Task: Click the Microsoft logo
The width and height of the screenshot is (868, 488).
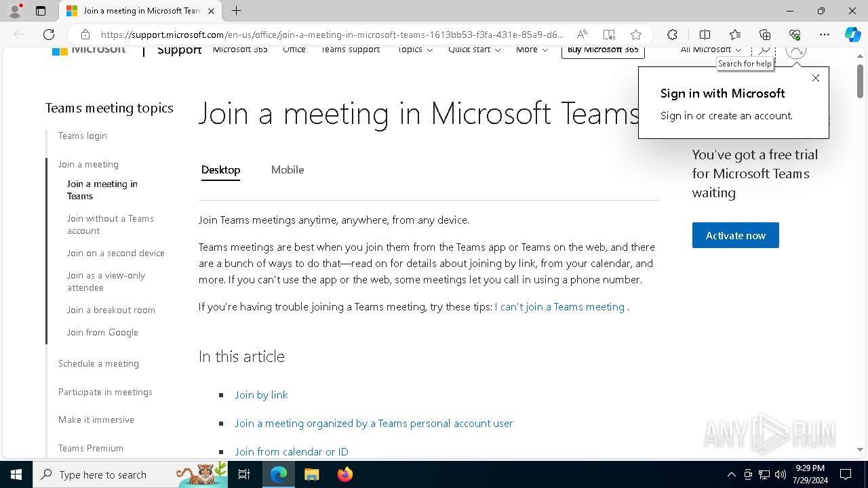Action: (x=89, y=49)
